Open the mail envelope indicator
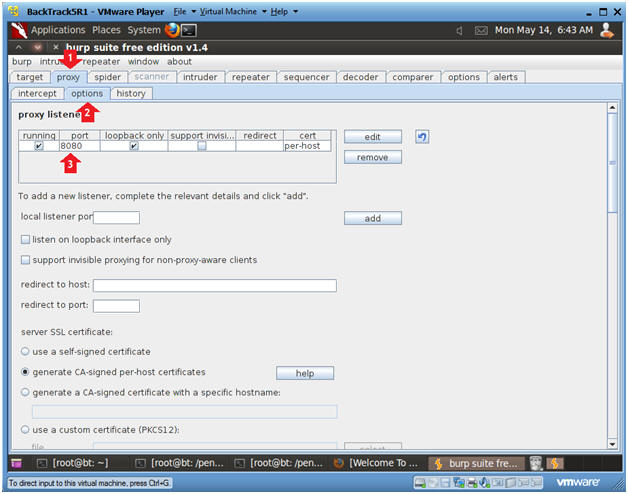Viewport: 628px width, 494px height. pyautogui.click(x=481, y=30)
